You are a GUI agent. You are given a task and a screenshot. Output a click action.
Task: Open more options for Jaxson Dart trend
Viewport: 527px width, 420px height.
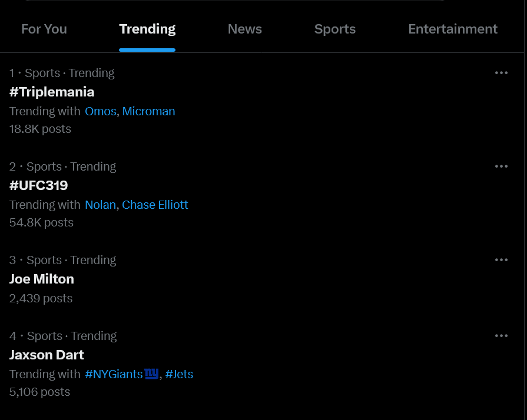coord(501,336)
